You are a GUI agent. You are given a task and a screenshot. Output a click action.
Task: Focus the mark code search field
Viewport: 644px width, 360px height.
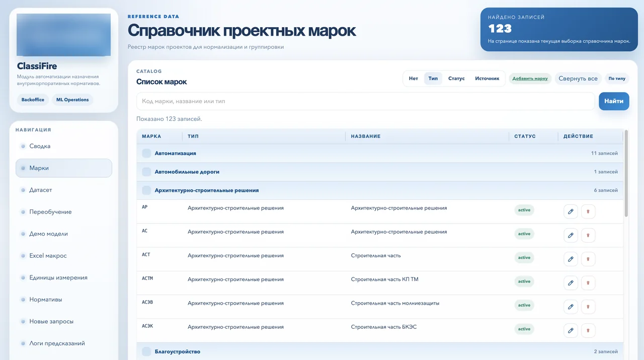366,101
